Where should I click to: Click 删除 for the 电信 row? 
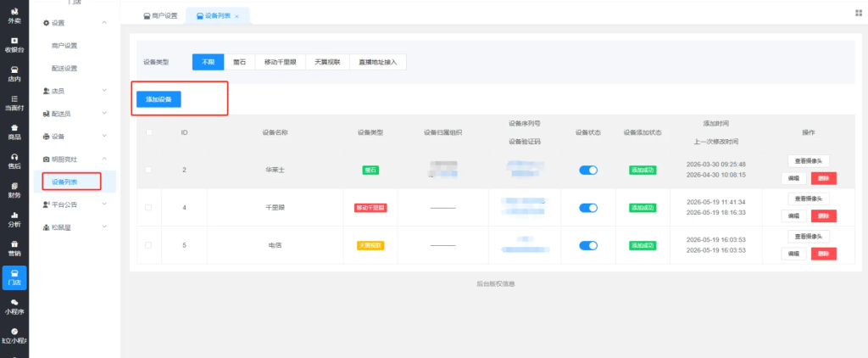pos(824,254)
